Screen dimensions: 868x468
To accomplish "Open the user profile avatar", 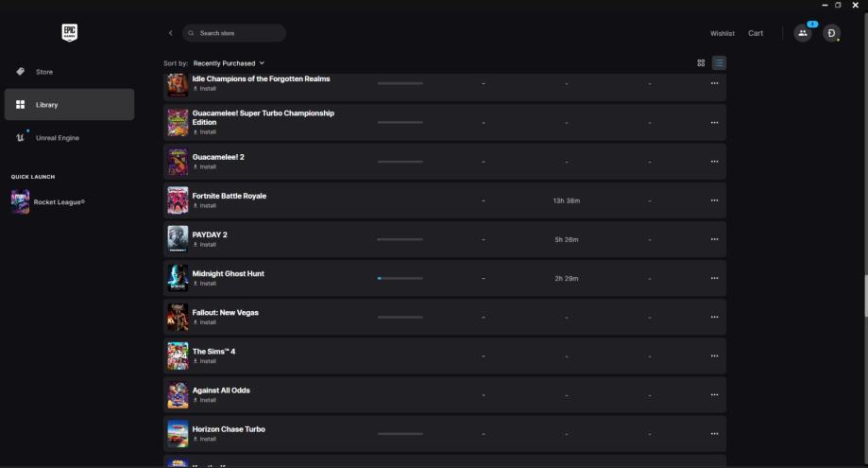I will tap(831, 33).
